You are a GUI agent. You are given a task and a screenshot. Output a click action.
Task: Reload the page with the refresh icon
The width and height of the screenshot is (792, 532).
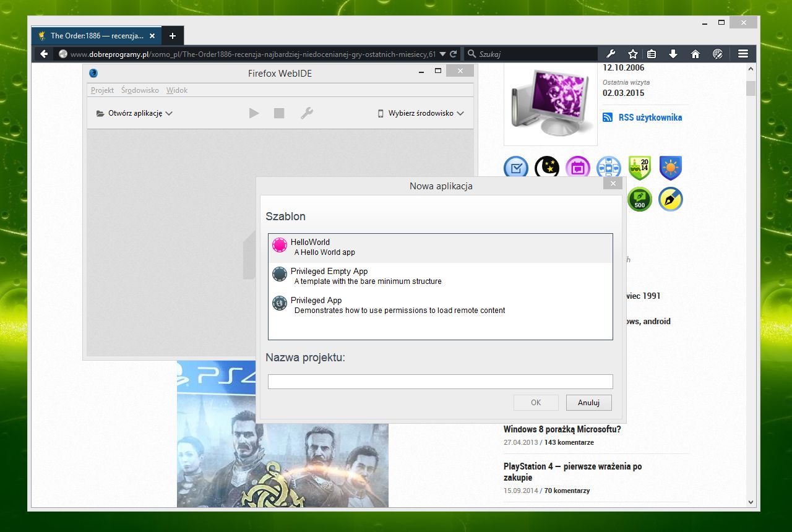click(454, 54)
